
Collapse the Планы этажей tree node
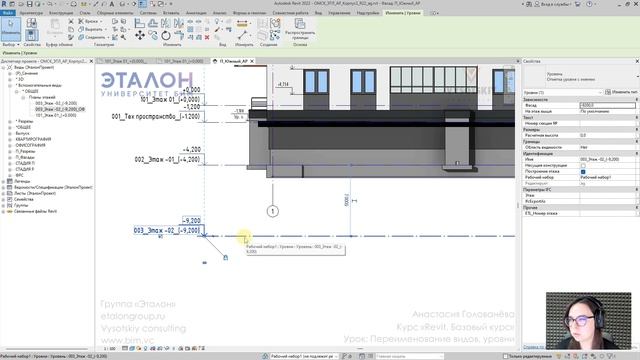click(x=23, y=98)
